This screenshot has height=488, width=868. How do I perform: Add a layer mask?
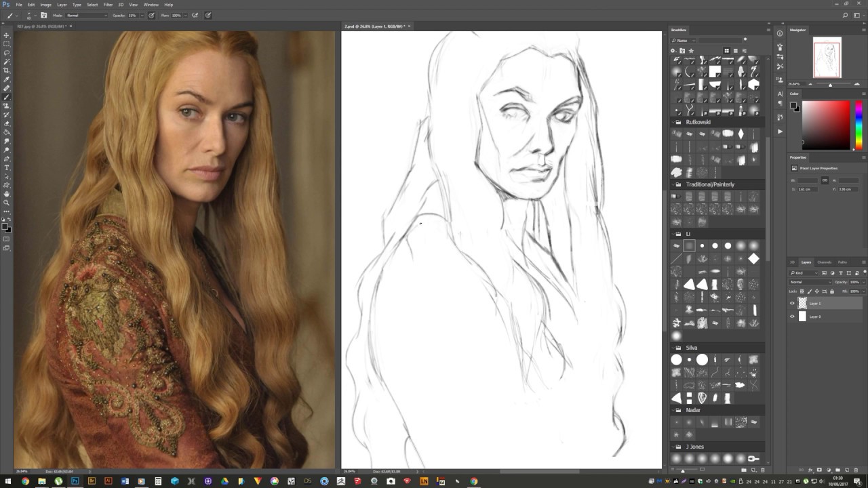click(820, 470)
